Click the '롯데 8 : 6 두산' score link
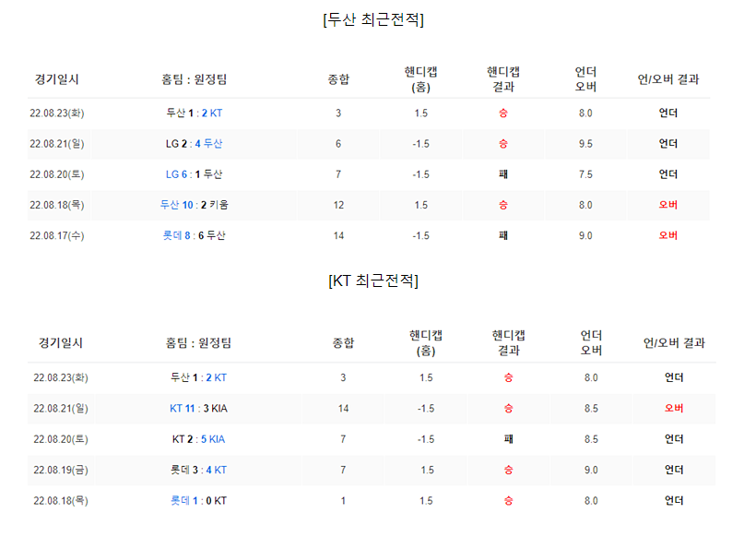Screen dimensions: 756x537 pos(194,235)
